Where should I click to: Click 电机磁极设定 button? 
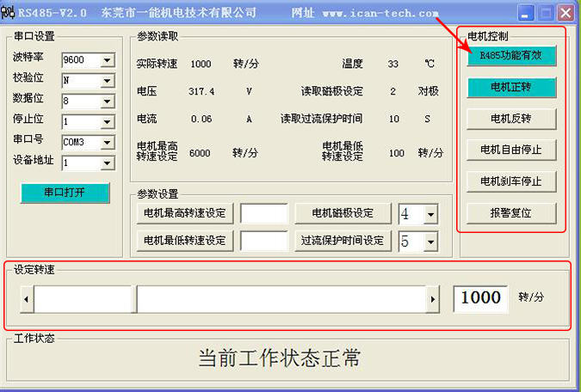point(343,213)
